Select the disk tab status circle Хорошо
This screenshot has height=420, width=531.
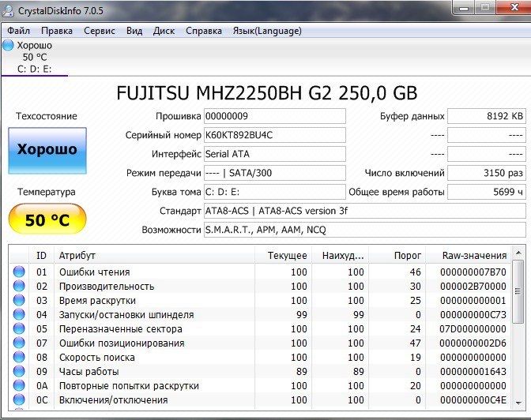click(x=8, y=45)
